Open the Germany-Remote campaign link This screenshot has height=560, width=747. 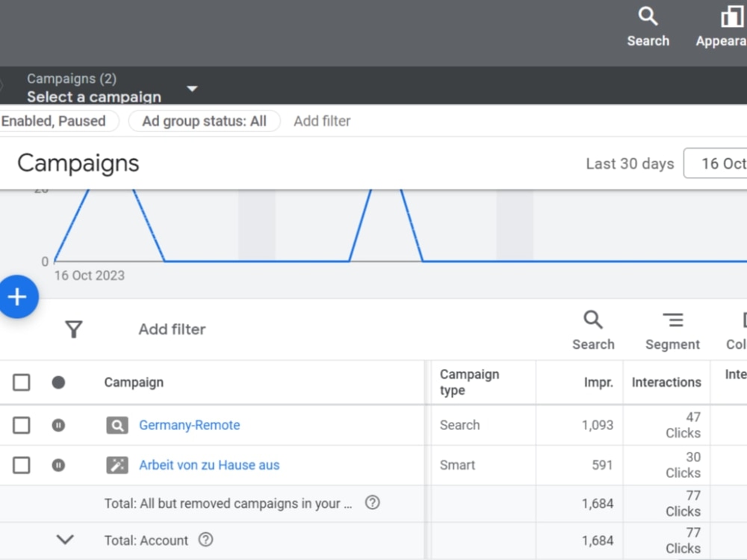[x=190, y=426]
